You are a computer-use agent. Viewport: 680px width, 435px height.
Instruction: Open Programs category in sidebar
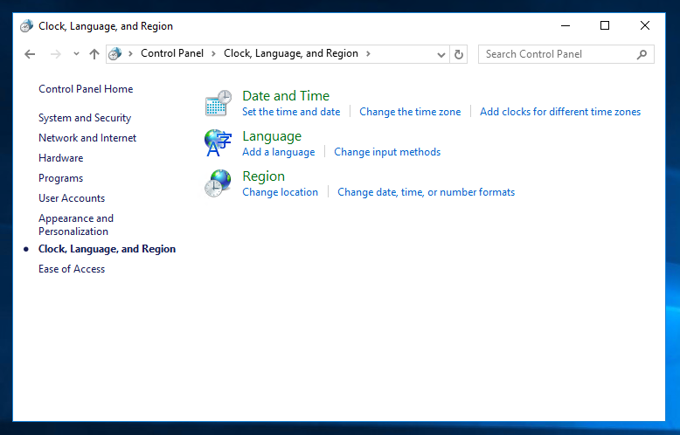[61, 178]
